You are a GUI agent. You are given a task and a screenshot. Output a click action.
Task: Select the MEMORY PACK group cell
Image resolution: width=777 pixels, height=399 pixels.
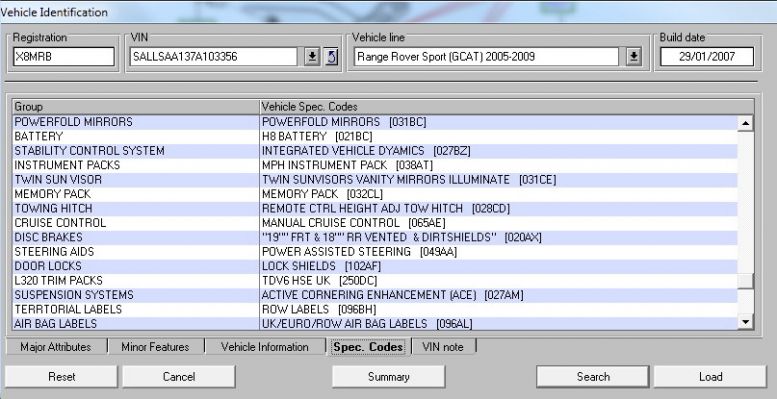pyautogui.click(x=136, y=194)
